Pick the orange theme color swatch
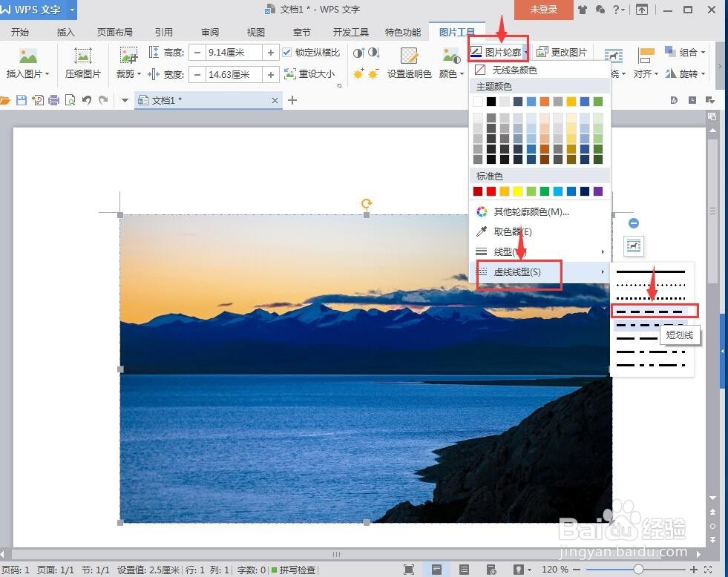 (545, 101)
